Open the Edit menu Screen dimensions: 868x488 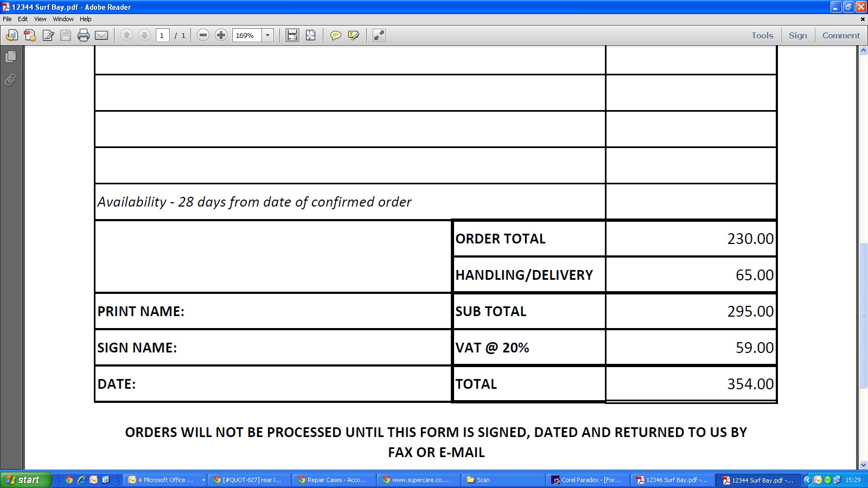(23, 19)
